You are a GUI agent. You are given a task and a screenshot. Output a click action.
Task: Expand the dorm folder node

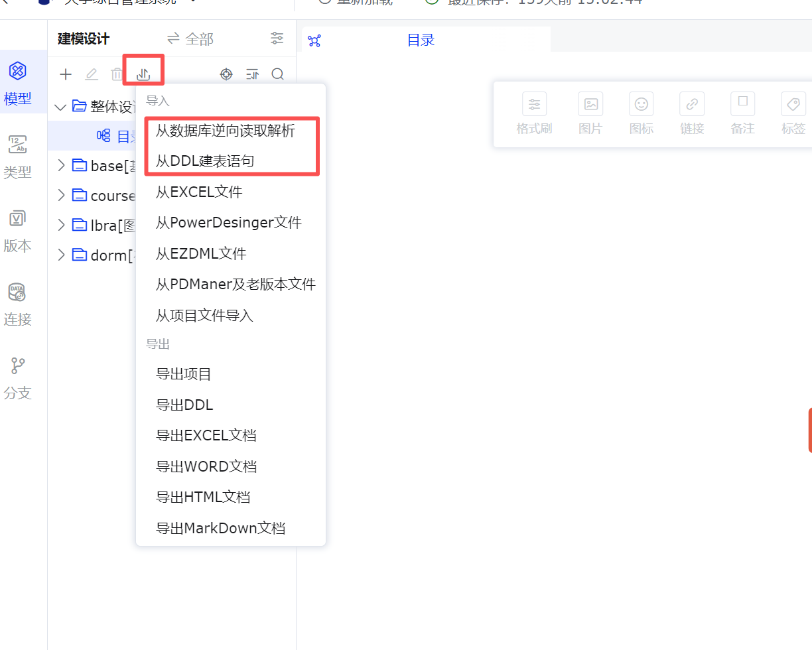(61, 255)
